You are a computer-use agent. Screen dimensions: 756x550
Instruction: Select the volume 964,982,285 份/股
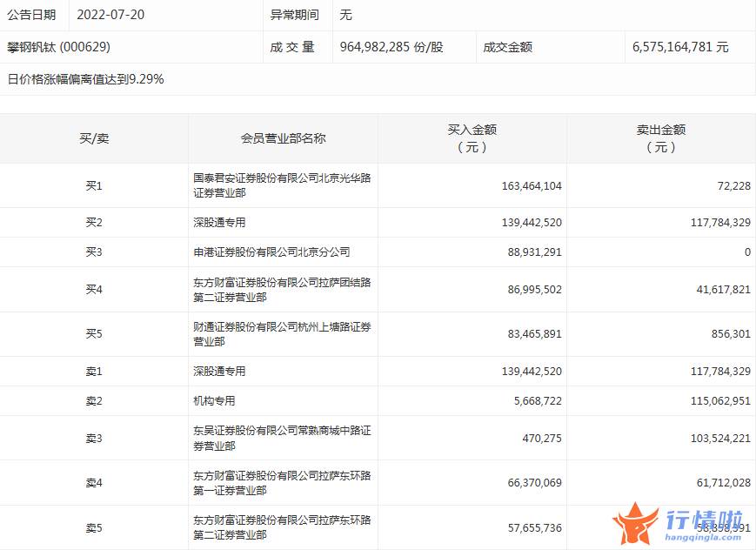391,47
